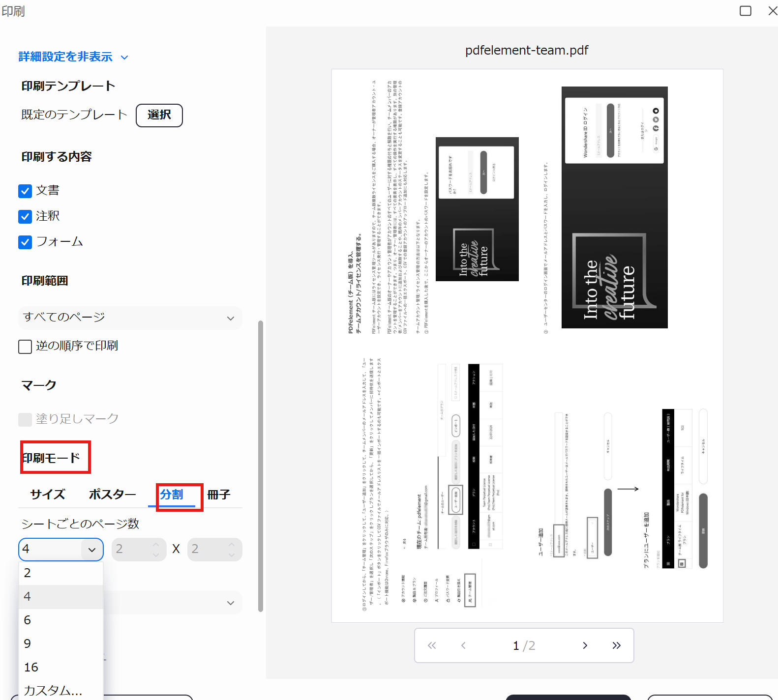
Task: Go to next preview page
Action: pyautogui.click(x=585, y=645)
